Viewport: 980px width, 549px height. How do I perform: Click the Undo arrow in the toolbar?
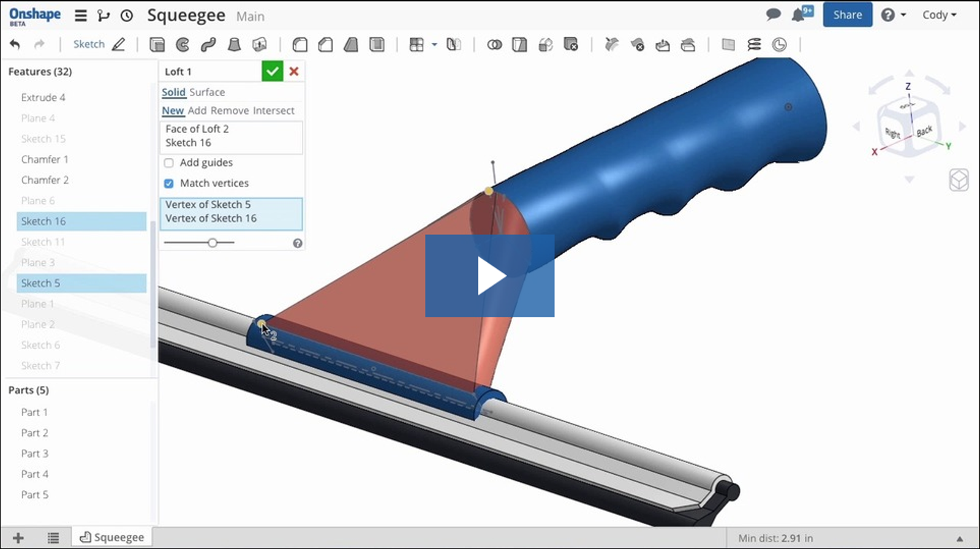pos(15,44)
